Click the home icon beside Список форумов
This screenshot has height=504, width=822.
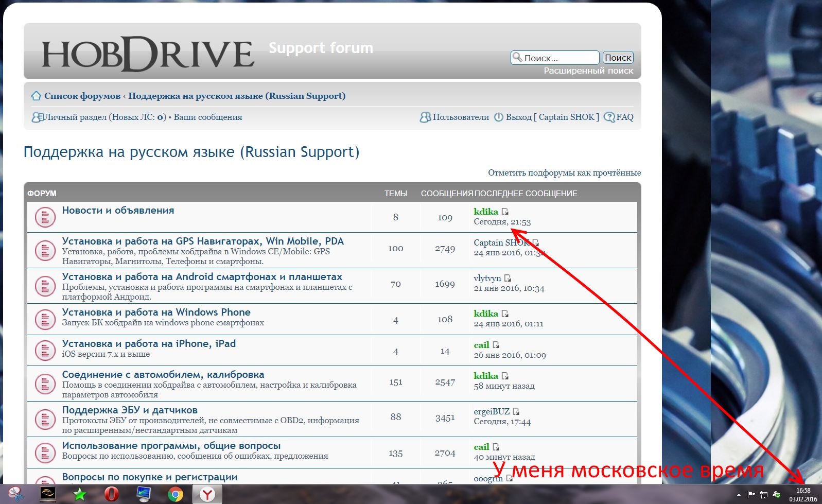coord(36,96)
